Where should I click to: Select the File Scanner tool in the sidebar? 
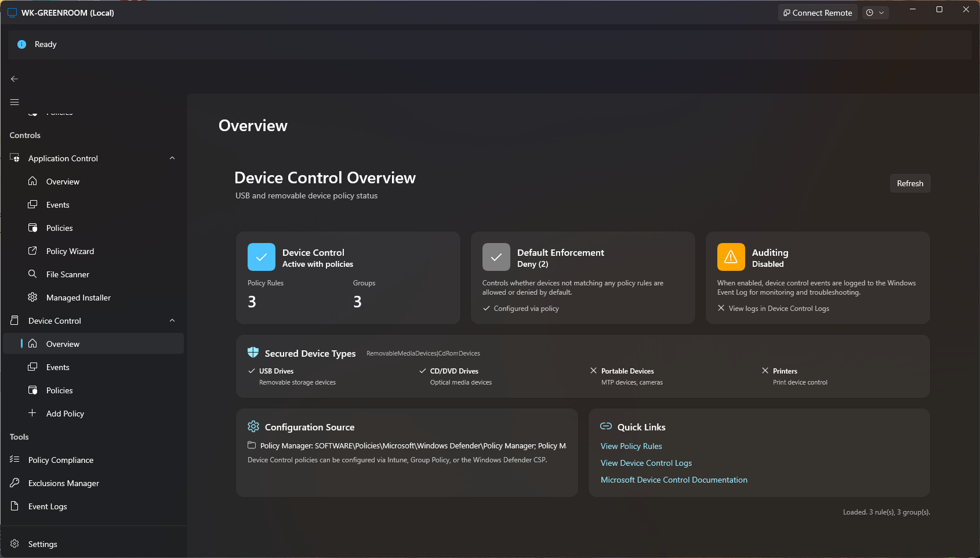coord(66,274)
